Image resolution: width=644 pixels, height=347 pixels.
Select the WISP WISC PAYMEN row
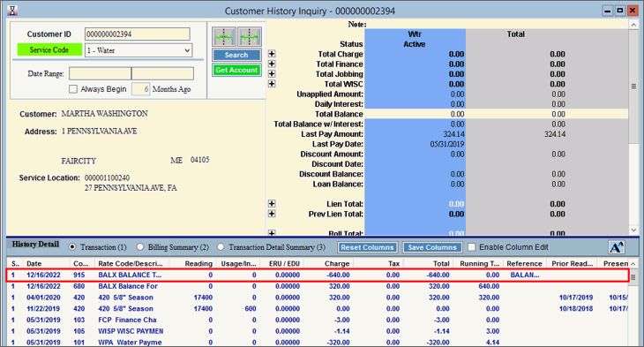click(x=317, y=331)
